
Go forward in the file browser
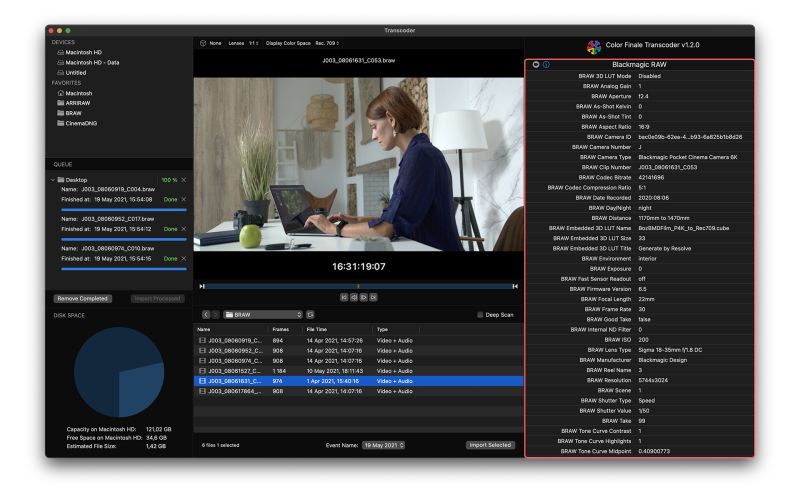(215, 315)
